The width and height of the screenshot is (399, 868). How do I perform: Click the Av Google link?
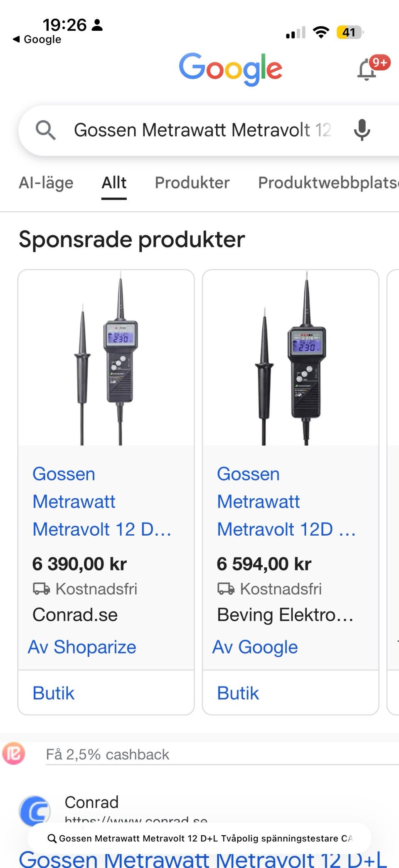255,647
